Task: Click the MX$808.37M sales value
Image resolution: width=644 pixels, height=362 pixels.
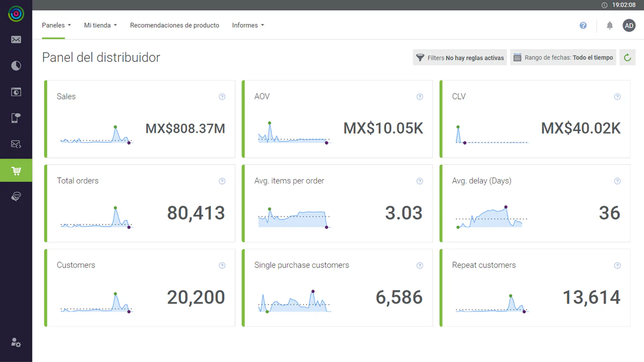Action: tap(185, 129)
